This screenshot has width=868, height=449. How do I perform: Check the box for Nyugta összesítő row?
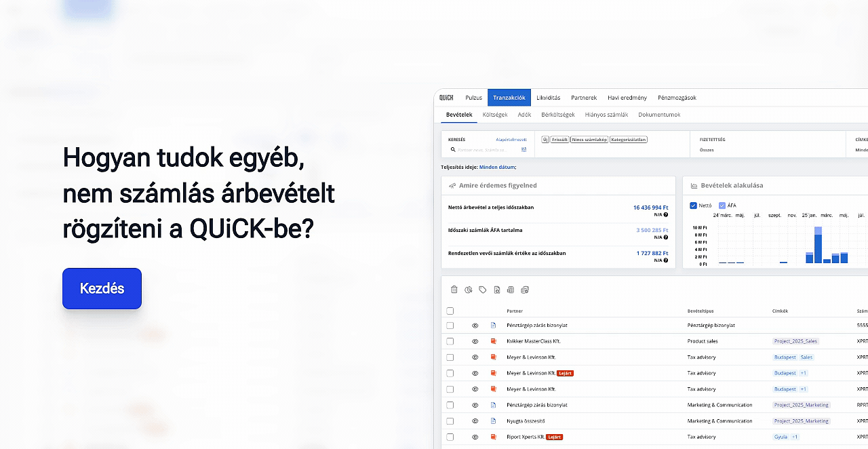pos(450,421)
